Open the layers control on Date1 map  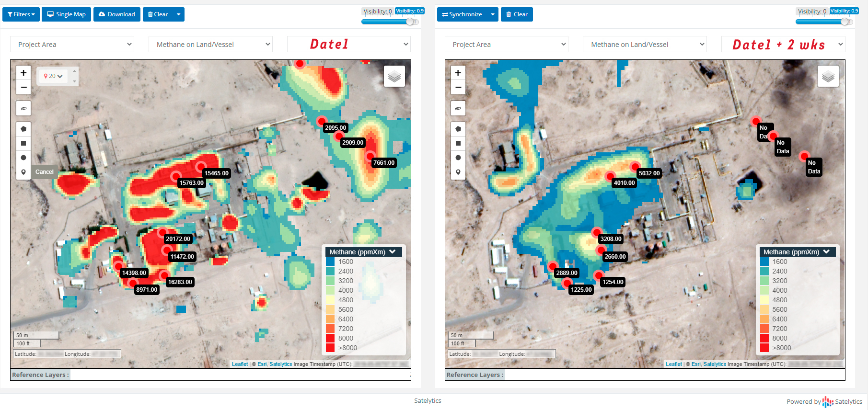pyautogui.click(x=394, y=76)
